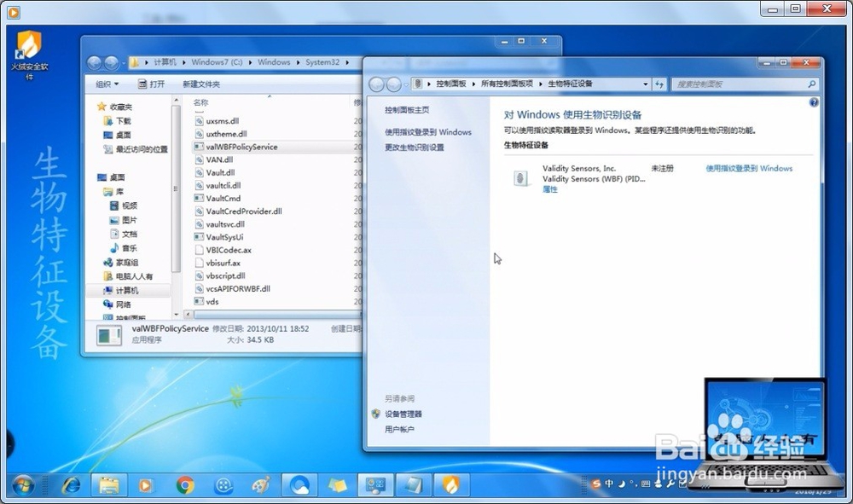Click the Control Panel back arrow
Viewport: 853px width, 504px height.
click(x=376, y=84)
